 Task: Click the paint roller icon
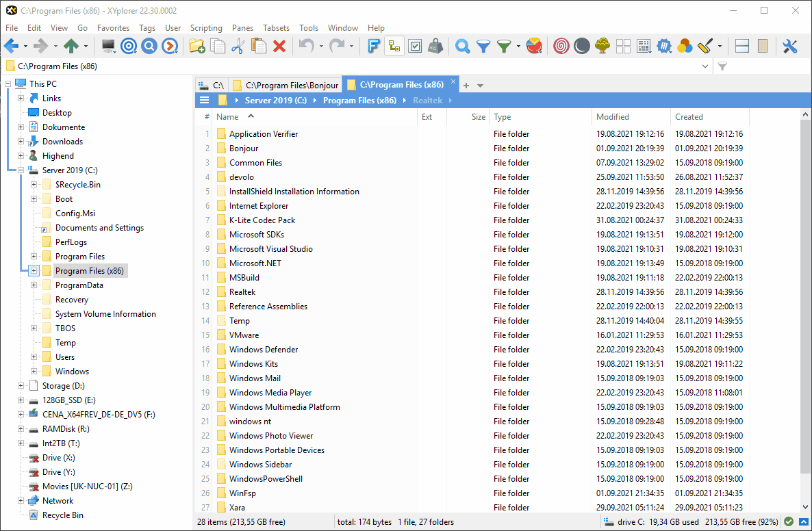click(705, 46)
